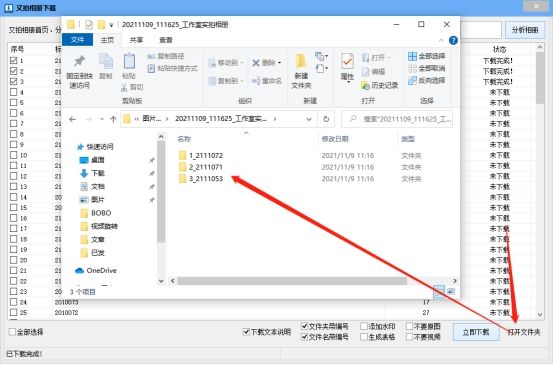This screenshot has height=365, width=553.
Task: Click Select none in Select group
Action: (426, 68)
